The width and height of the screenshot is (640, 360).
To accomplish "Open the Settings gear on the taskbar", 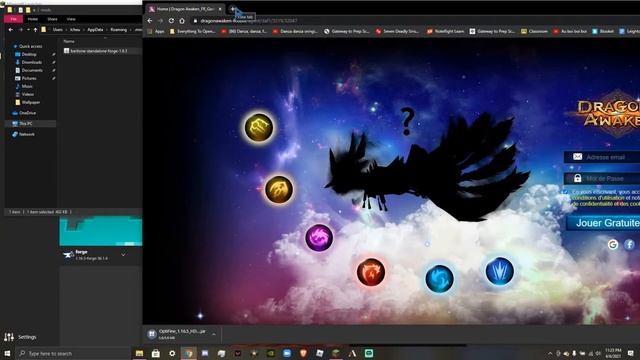I will tap(172, 353).
